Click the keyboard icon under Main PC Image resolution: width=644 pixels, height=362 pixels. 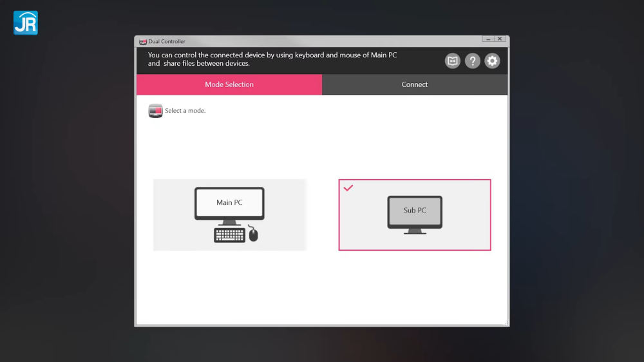tap(230, 235)
